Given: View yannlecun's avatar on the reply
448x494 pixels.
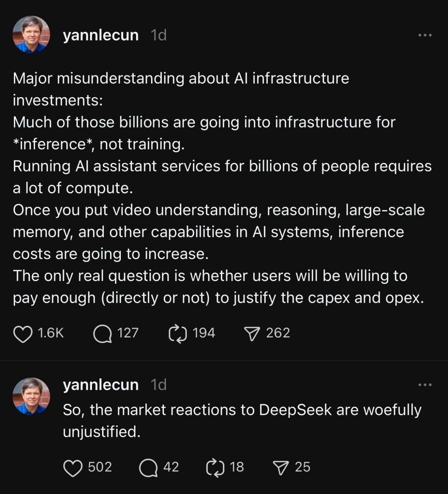Looking at the screenshot, I should (x=31, y=396).
